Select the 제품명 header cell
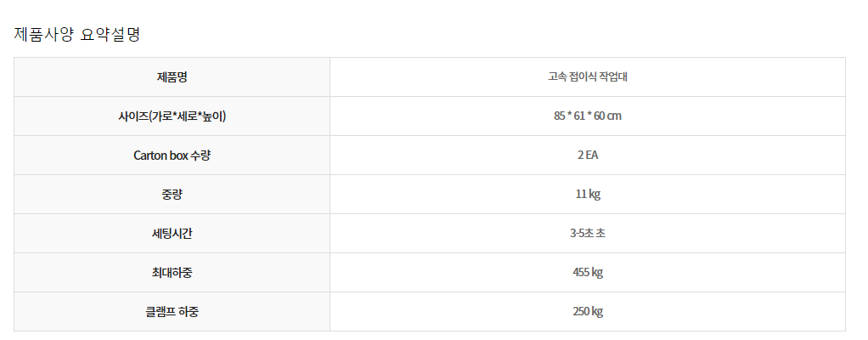 click(x=172, y=77)
